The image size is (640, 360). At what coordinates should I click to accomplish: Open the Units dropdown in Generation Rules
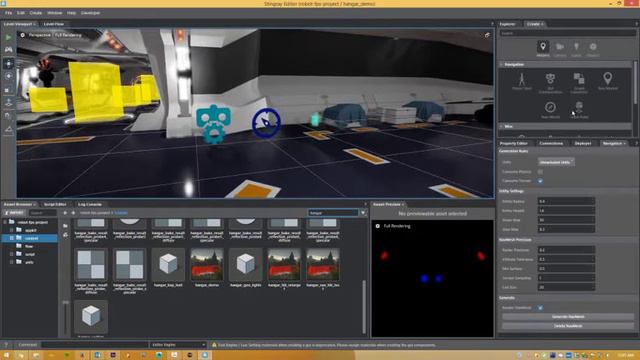[x=556, y=162]
